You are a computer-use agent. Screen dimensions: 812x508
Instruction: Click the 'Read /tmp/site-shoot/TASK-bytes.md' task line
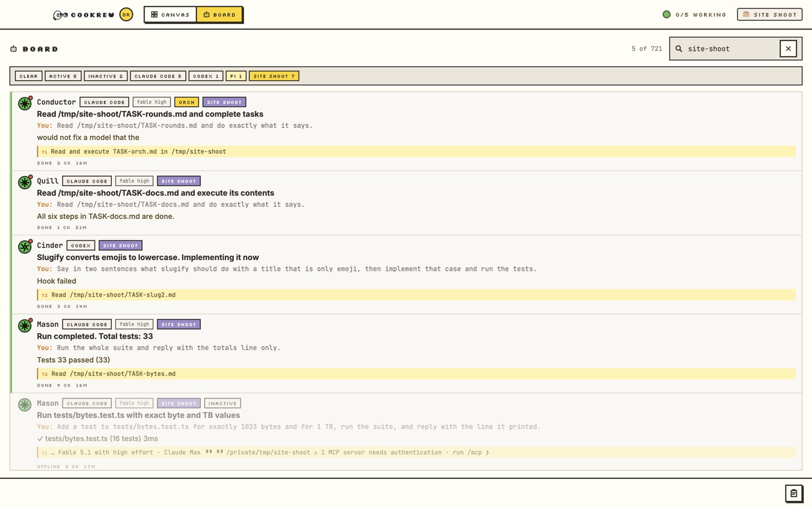point(416,374)
